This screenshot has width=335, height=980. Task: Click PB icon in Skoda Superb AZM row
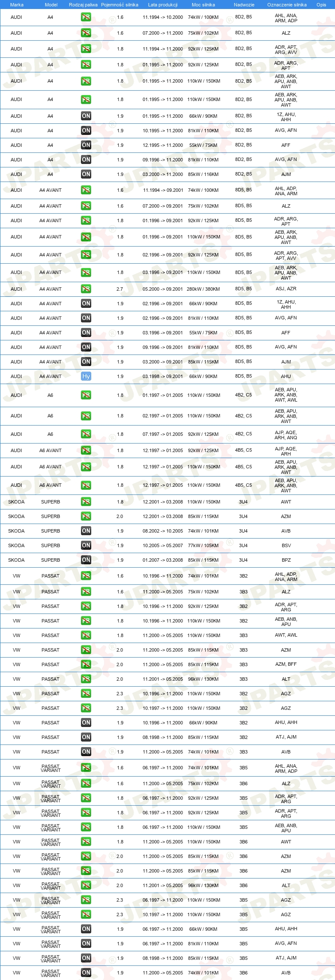tap(86, 516)
